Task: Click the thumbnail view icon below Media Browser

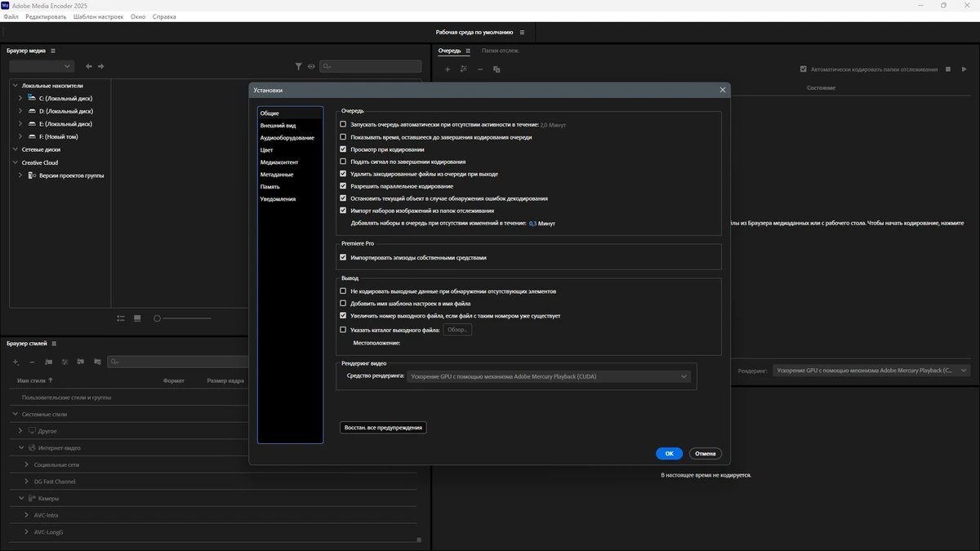Action: (137, 318)
